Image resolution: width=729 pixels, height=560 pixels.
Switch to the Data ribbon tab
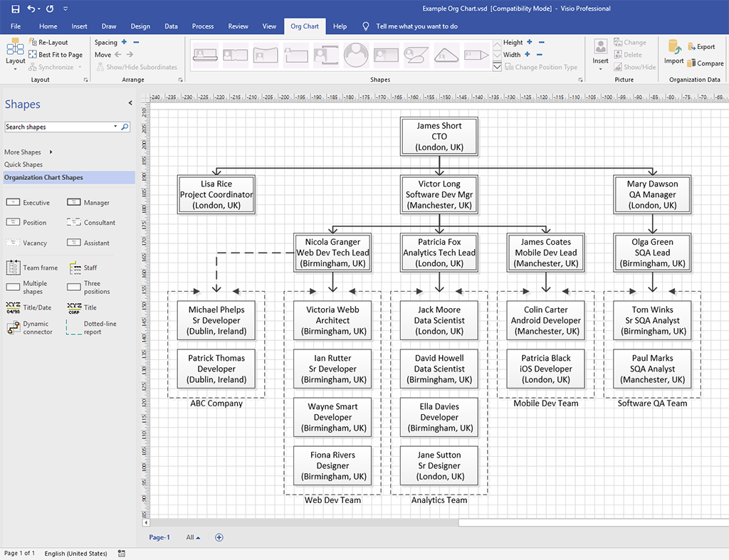(x=171, y=26)
